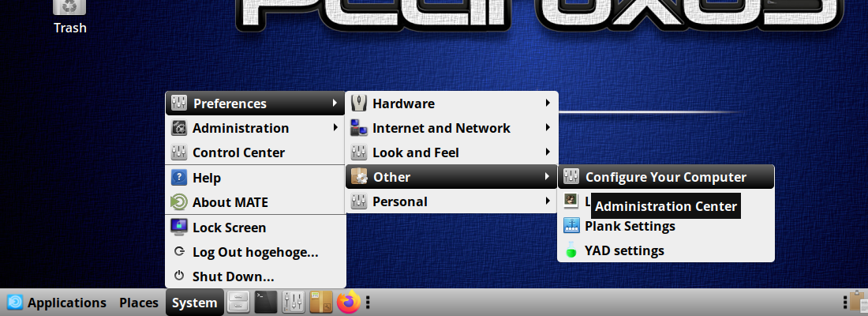Choose Plank Settings from Other submenu
The width and height of the screenshot is (868, 316).
pyautogui.click(x=666, y=226)
